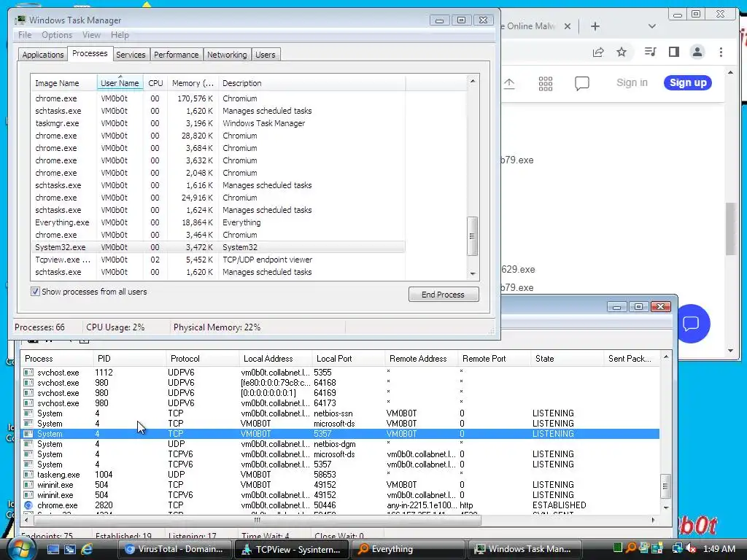Screen dimensions: 747x560
Task: Sort processes by User Name column
Action: point(120,83)
